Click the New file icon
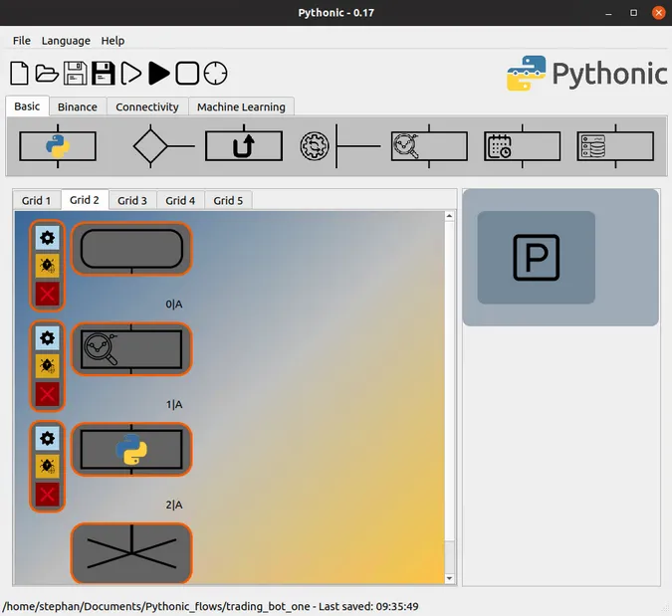The width and height of the screenshot is (672, 616). (x=19, y=74)
